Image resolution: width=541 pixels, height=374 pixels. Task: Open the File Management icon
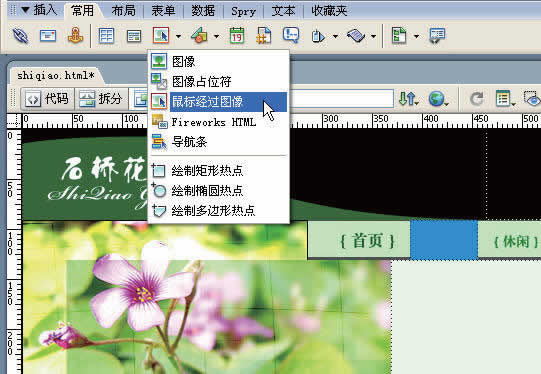[x=409, y=99]
